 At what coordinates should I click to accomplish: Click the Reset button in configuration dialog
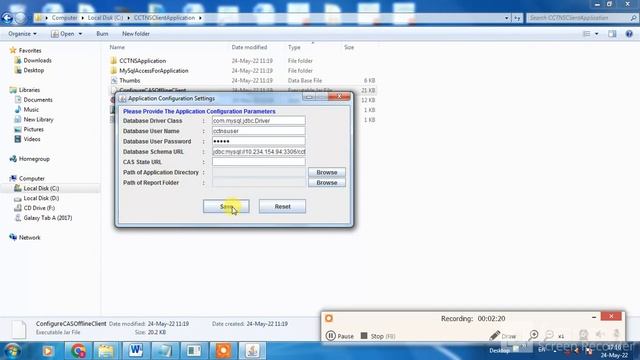coord(282,207)
